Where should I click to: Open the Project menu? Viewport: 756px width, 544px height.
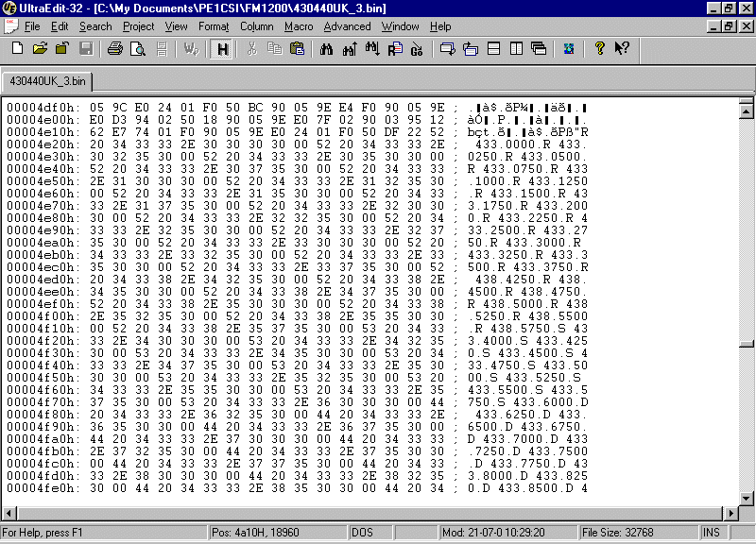click(x=138, y=26)
